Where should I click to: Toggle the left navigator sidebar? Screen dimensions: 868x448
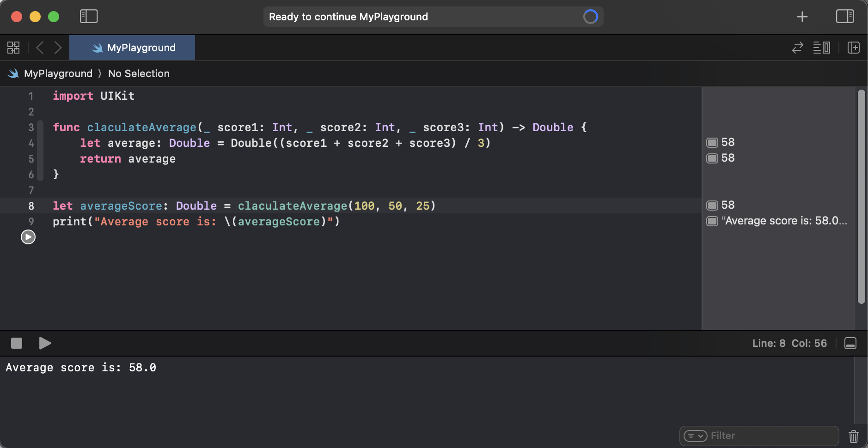click(89, 17)
